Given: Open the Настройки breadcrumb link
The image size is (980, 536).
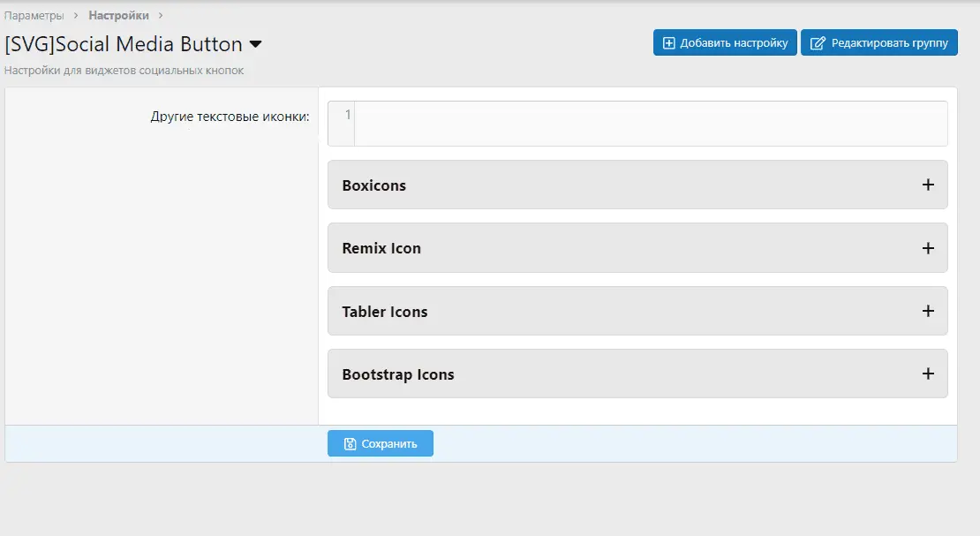Looking at the screenshot, I should tap(118, 15).
